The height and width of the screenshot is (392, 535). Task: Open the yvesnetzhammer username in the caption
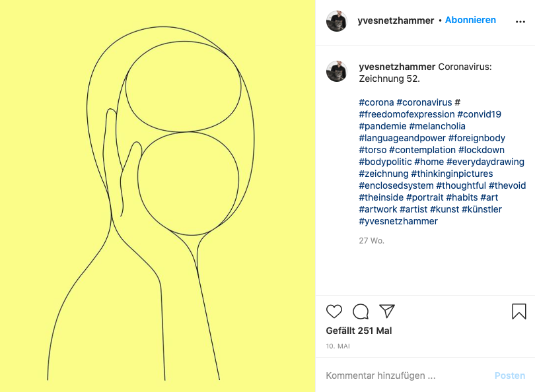tap(397, 67)
